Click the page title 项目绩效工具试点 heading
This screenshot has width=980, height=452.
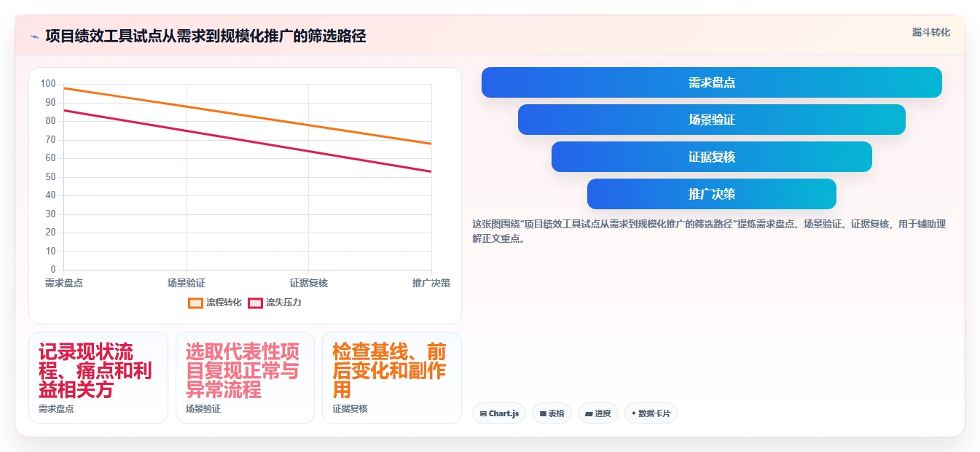(x=205, y=36)
